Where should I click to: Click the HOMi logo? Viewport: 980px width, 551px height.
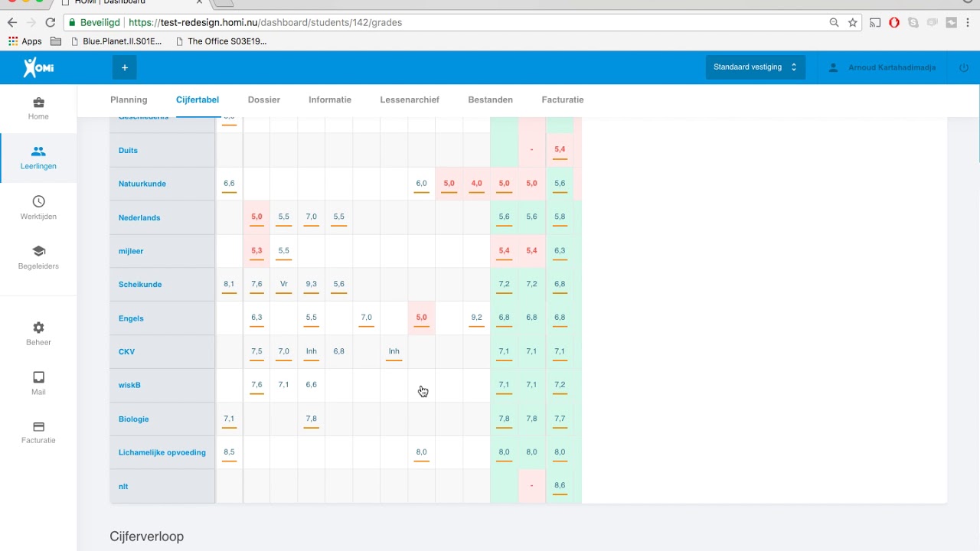38,67
